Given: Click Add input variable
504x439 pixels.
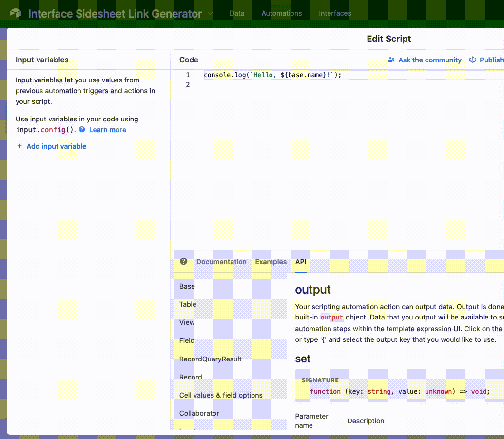Looking at the screenshot, I should [x=56, y=146].
